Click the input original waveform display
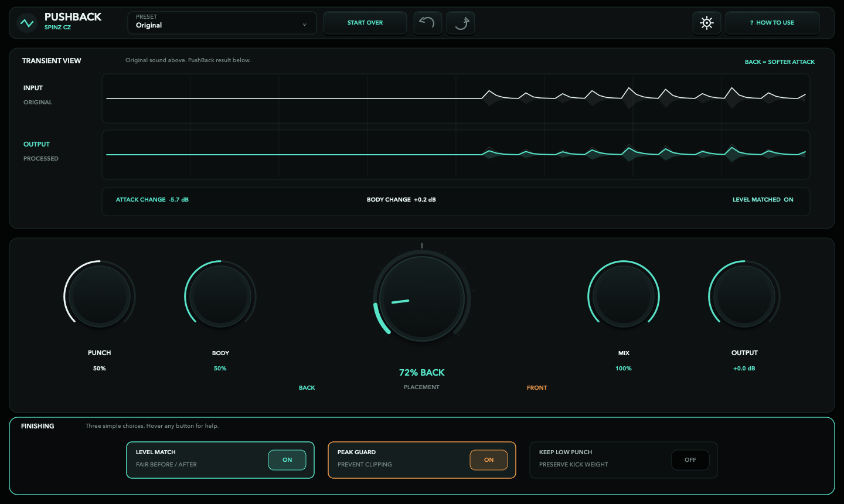 (456, 98)
